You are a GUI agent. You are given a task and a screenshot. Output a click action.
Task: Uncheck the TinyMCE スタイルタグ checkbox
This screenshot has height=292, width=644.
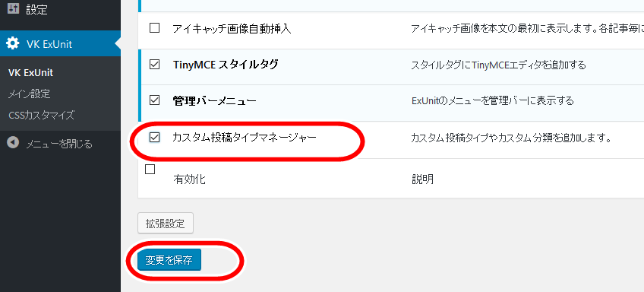click(154, 65)
